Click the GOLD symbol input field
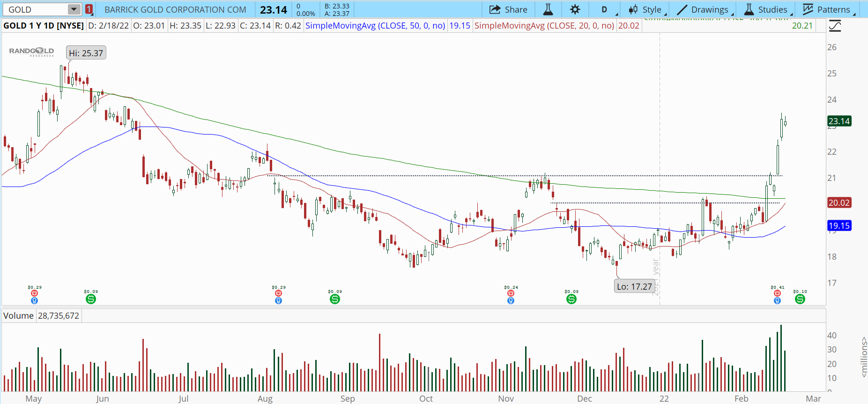868x404 pixels. (37, 9)
